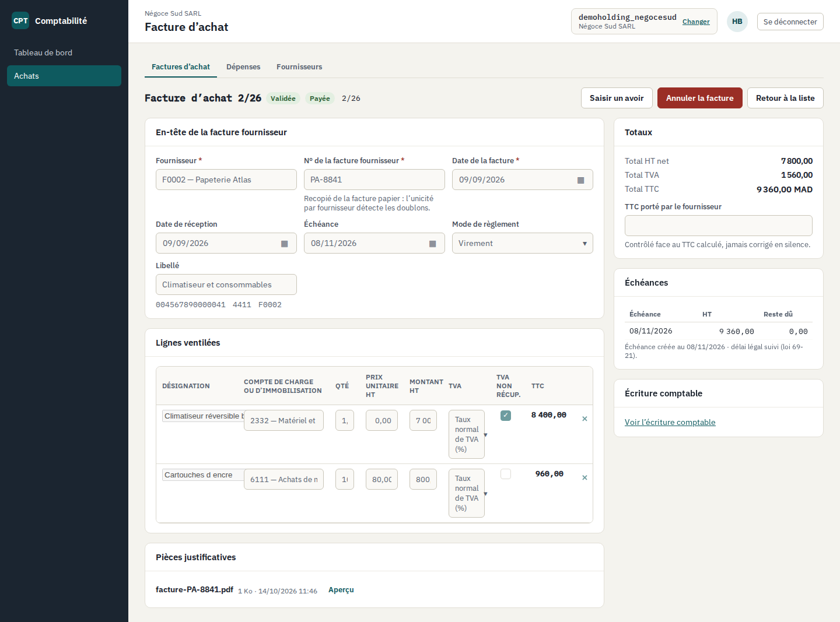Click the Changer company link

coord(696,22)
